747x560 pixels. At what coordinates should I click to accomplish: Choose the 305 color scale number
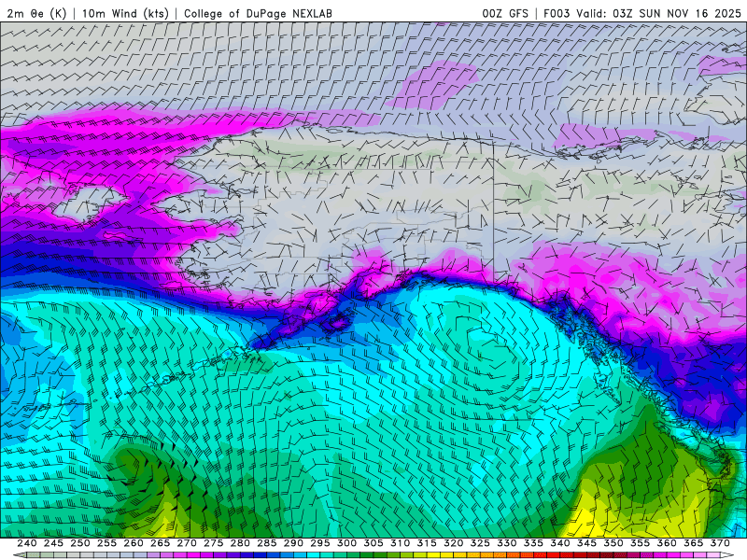pyautogui.click(x=373, y=543)
